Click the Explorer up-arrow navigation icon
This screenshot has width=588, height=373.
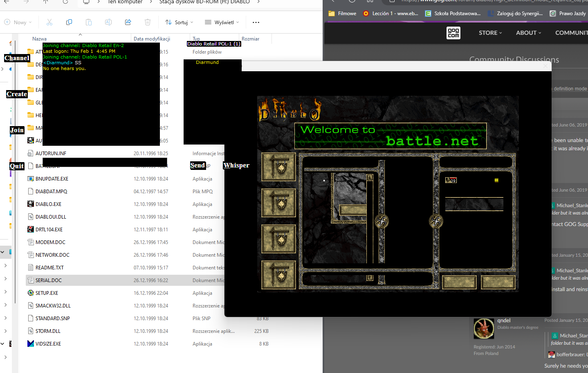[46, 2]
